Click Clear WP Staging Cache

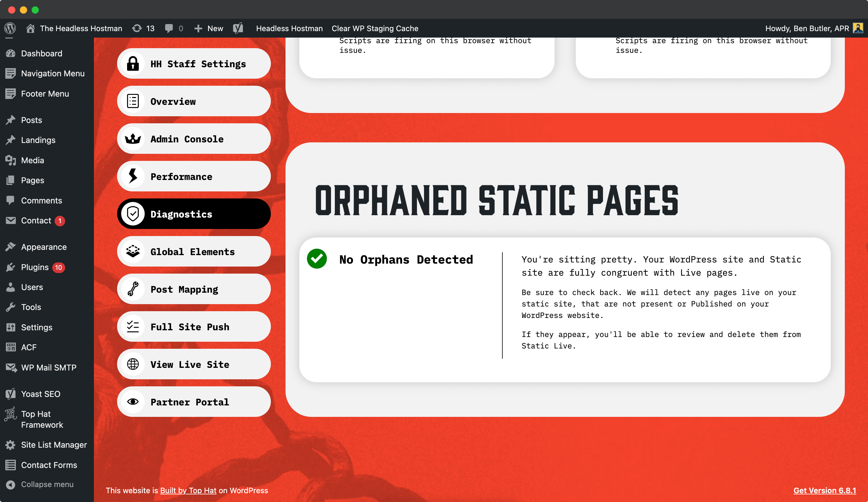(375, 28)
